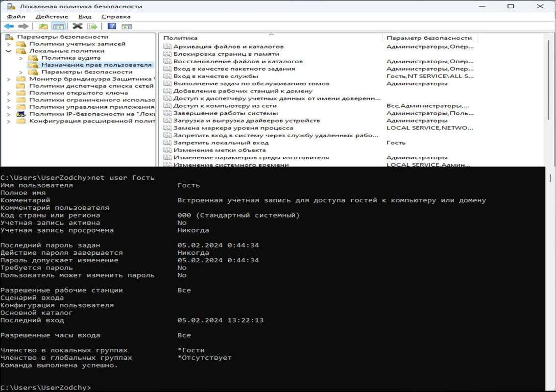
Task: Click the Forward arrow toolbar icon
Action: tap(23, 26)
